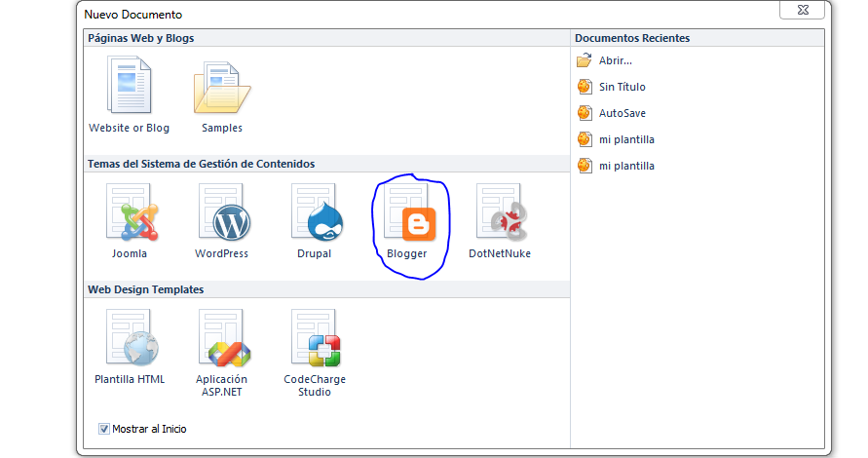
Task: Open the recent document Sin Título
Action: click(x=611, y=87)
